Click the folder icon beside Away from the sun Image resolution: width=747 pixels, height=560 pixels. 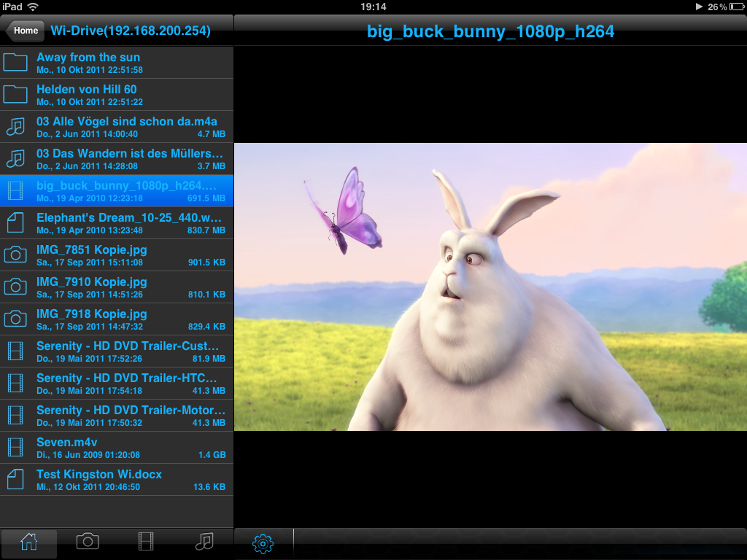pos(15,63)
